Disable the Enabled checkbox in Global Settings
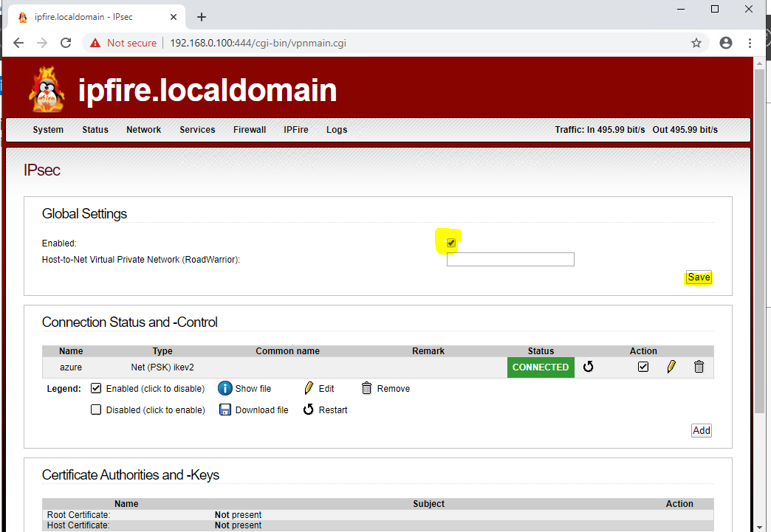 pos(450,242)
